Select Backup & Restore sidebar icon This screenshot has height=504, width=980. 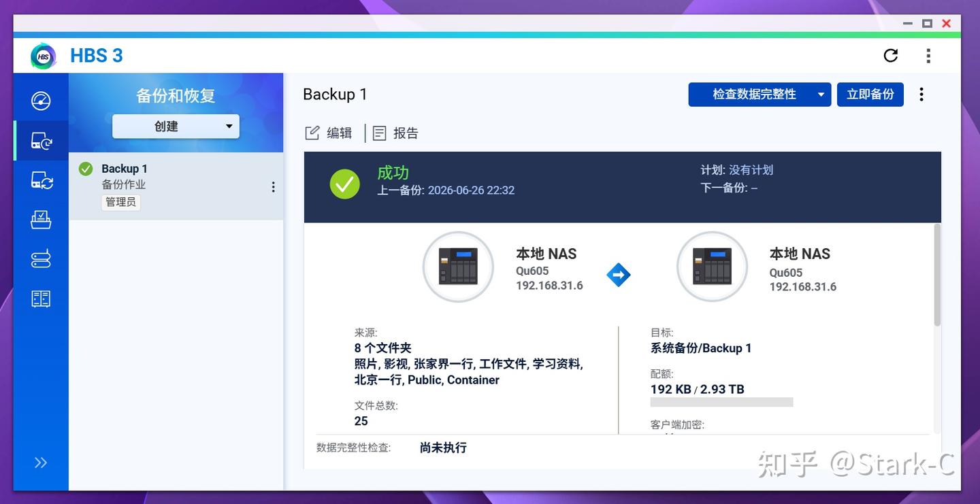(x=41, y=141)
